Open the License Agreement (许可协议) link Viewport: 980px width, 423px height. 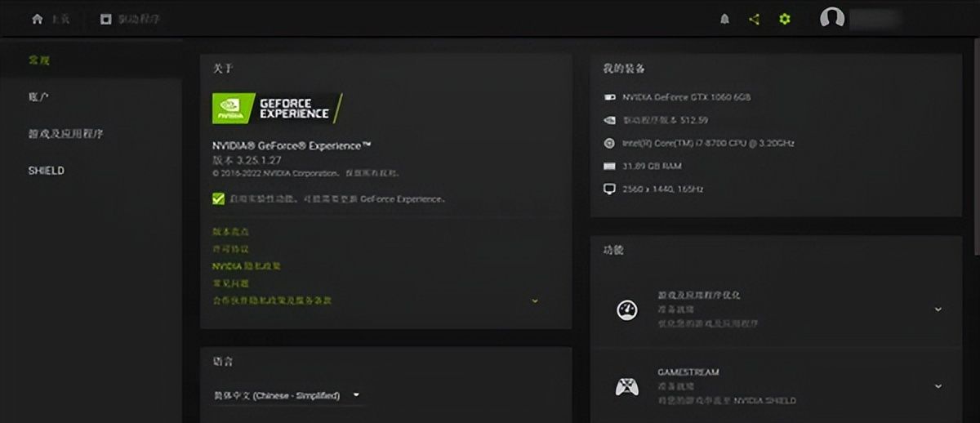tap(230, 249)
